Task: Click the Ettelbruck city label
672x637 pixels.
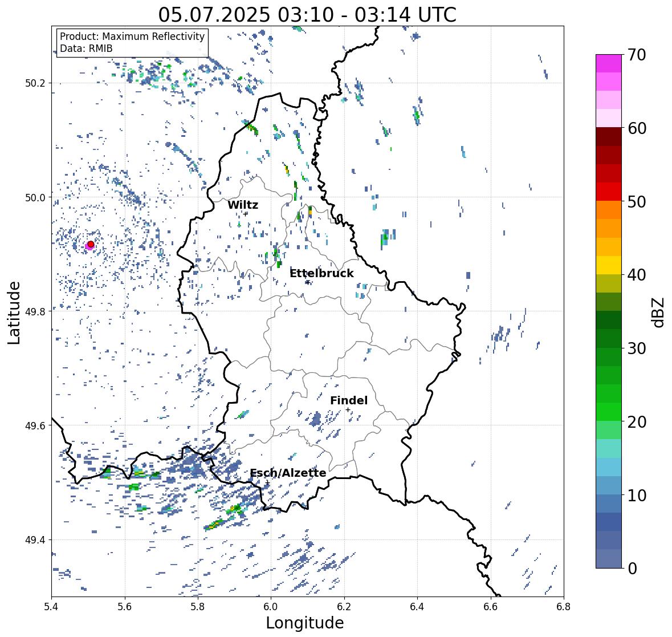Action: (321, 273)
